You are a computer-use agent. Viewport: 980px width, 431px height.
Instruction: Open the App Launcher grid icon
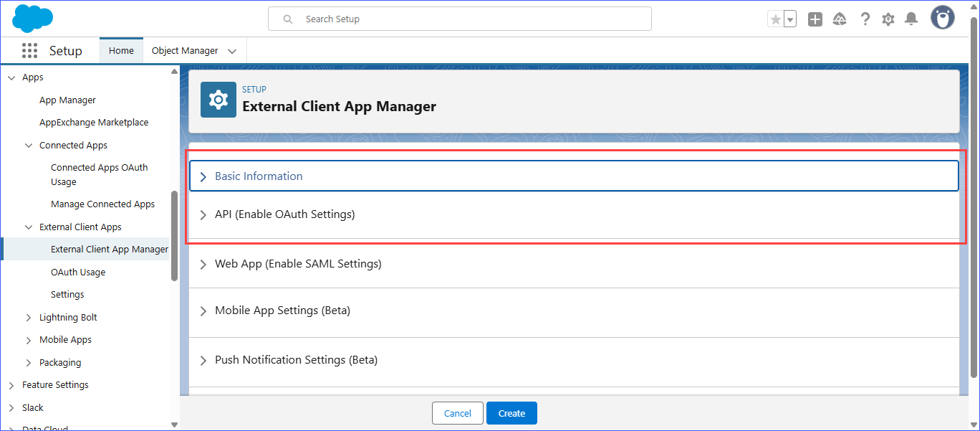[x=29, y=51]
